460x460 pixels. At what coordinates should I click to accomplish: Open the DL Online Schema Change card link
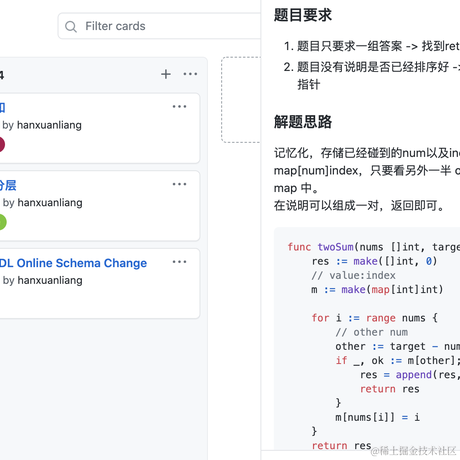pos(73,263)
